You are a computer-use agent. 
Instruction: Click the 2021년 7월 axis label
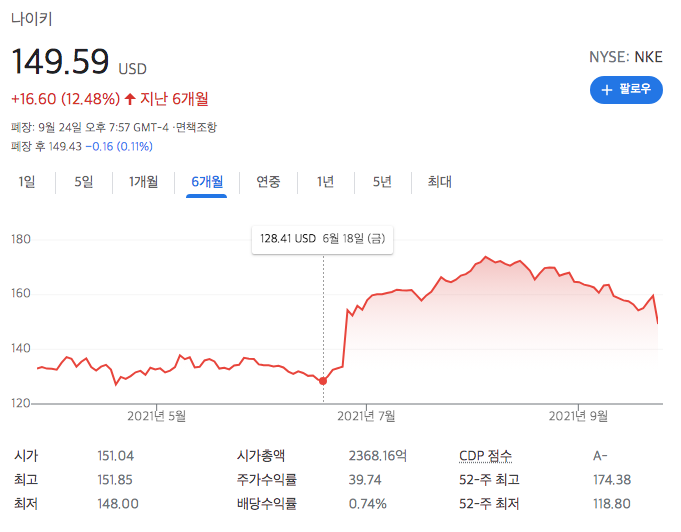[366, 416]
